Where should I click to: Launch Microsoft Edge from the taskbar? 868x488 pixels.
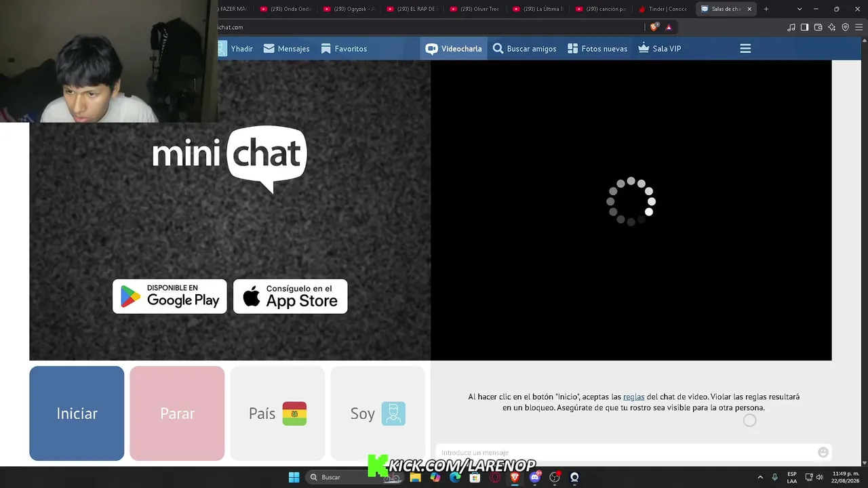click(x=455, y=477)
